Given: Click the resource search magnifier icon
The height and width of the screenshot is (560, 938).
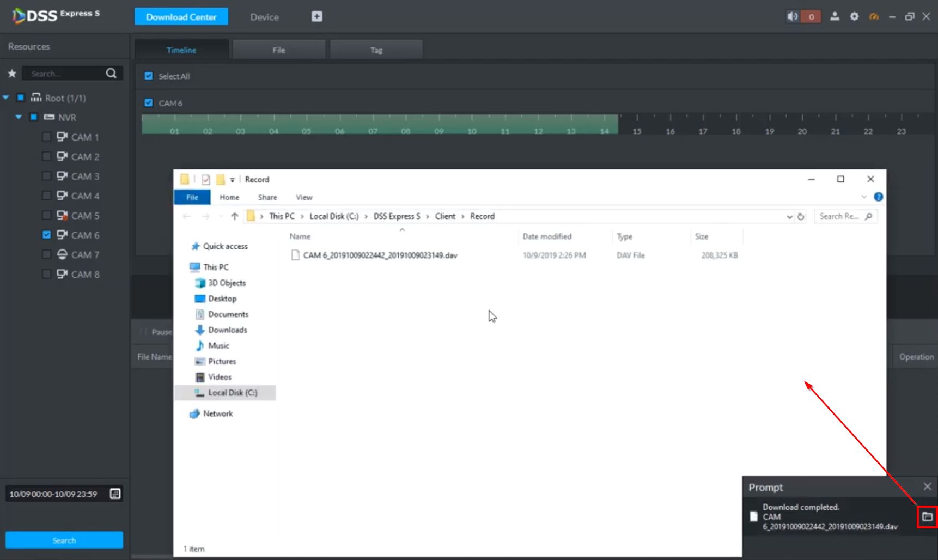Looking at the screenshot, I should tap(111, 74).
